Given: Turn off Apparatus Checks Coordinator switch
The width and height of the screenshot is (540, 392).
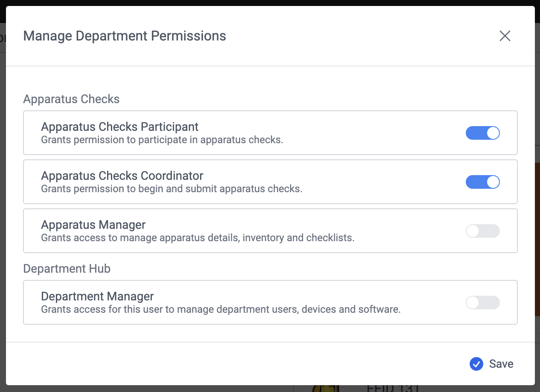Looking at the screenshot, I should point(483,182).
